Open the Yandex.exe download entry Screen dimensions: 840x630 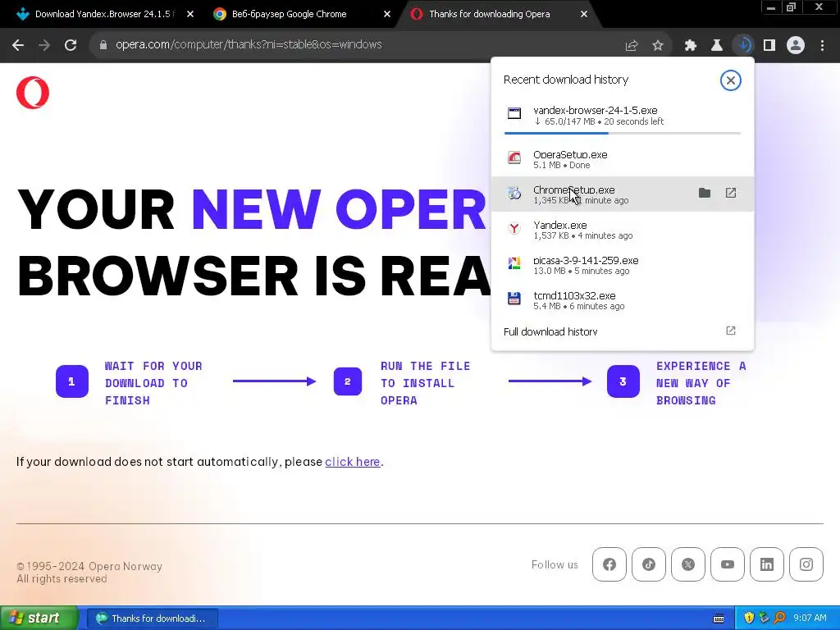(x=623, y=230)
